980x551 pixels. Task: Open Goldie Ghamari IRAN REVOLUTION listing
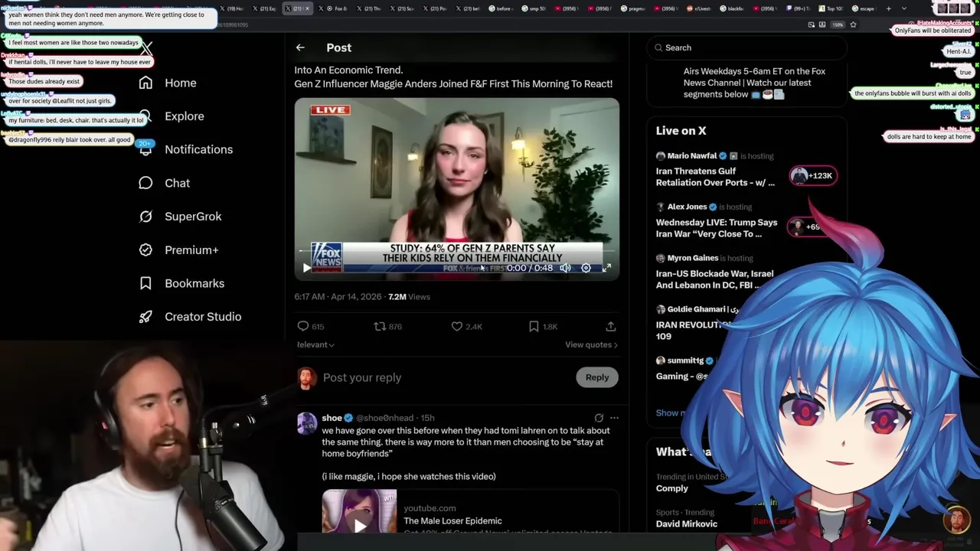693,323
